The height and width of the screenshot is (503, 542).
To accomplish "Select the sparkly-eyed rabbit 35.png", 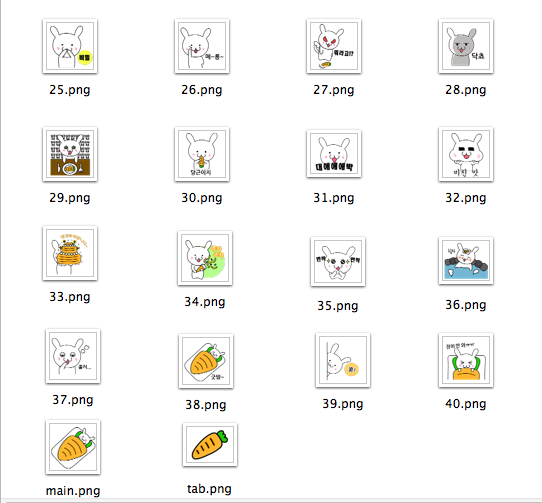I will [x=338, y=262].
